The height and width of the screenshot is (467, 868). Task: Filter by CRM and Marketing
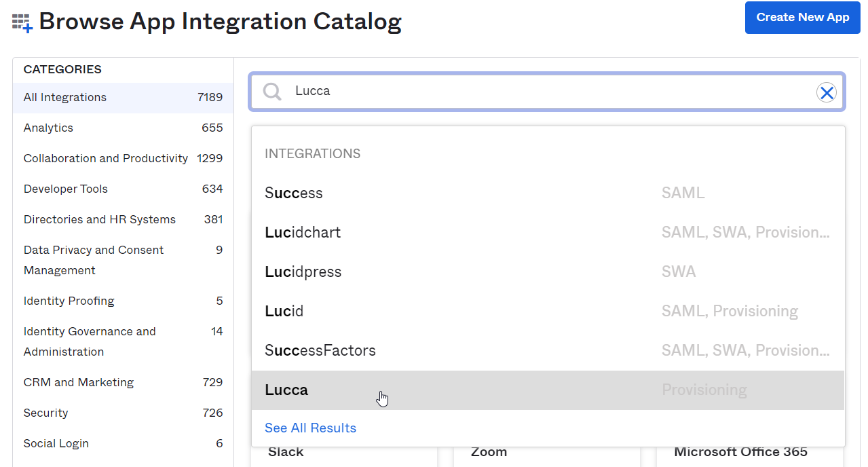click(123, 383)
